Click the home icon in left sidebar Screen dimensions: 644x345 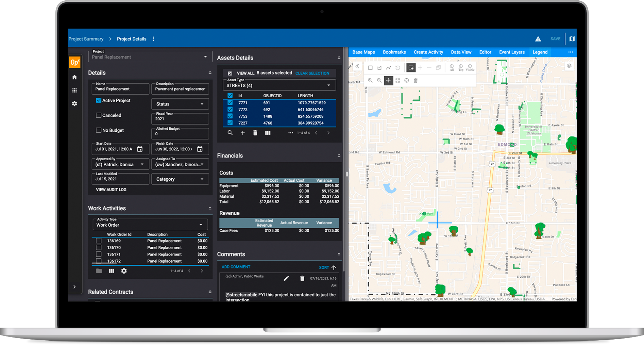(74, 77)
